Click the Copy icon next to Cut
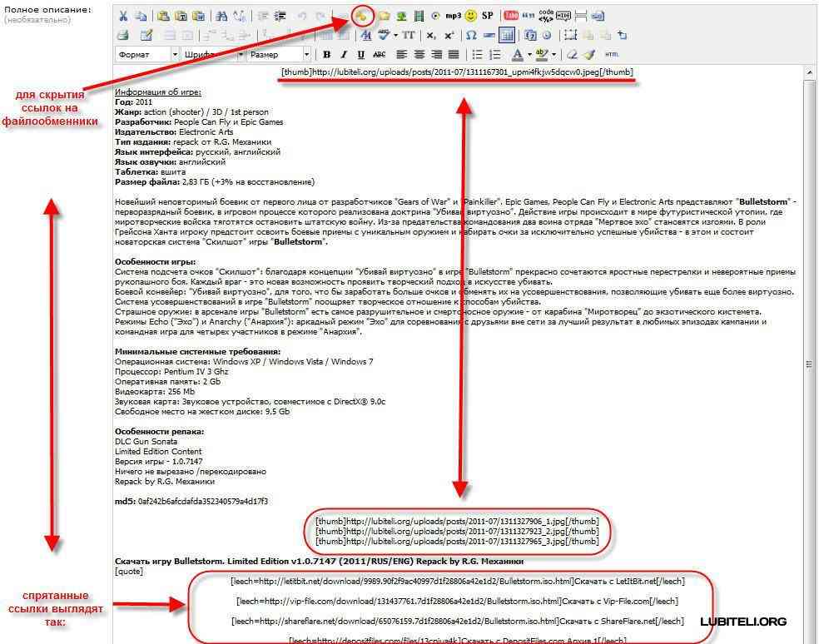819x644 pixels. [141, 16]
